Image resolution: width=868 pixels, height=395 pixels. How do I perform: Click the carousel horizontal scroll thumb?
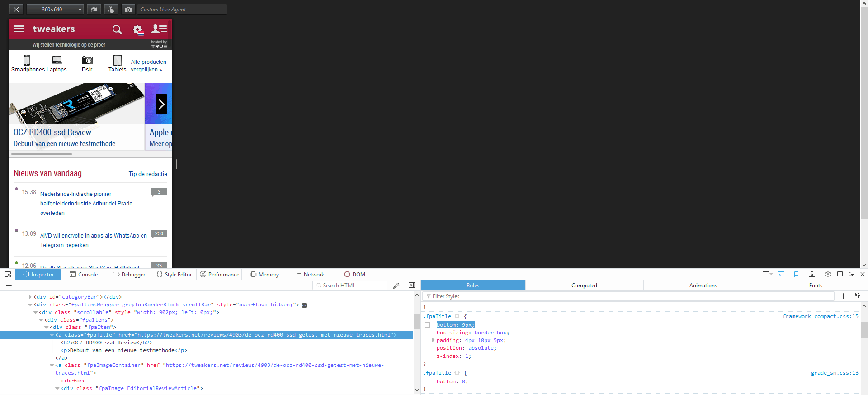42,154
